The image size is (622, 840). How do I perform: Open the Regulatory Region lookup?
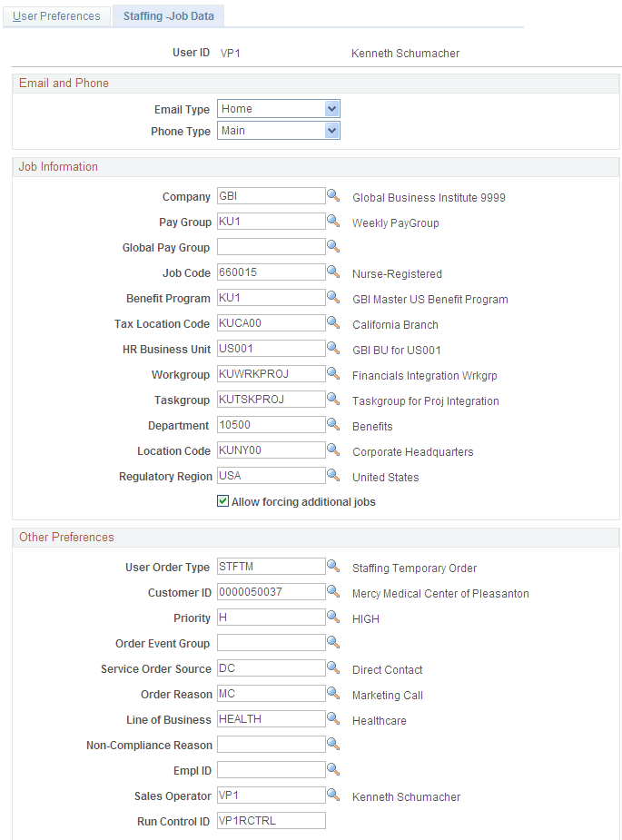(x=334, y=475)
